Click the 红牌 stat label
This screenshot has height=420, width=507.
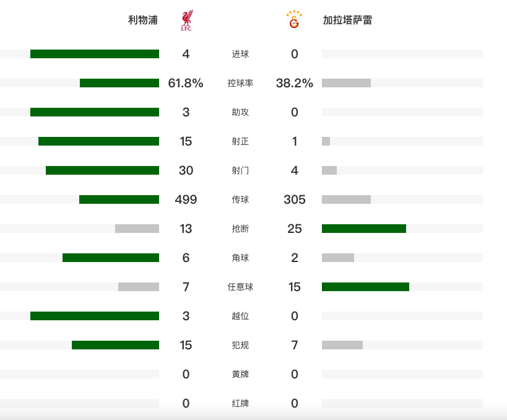240,403
